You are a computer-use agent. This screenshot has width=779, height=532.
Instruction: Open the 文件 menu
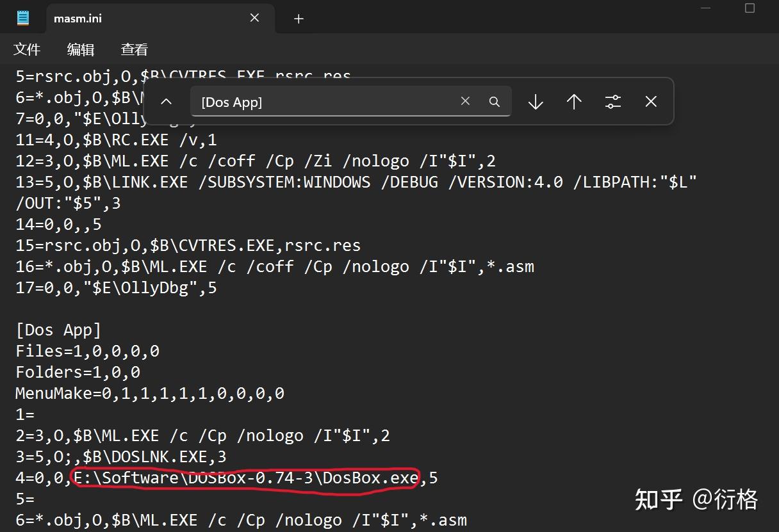click(27, 49)
